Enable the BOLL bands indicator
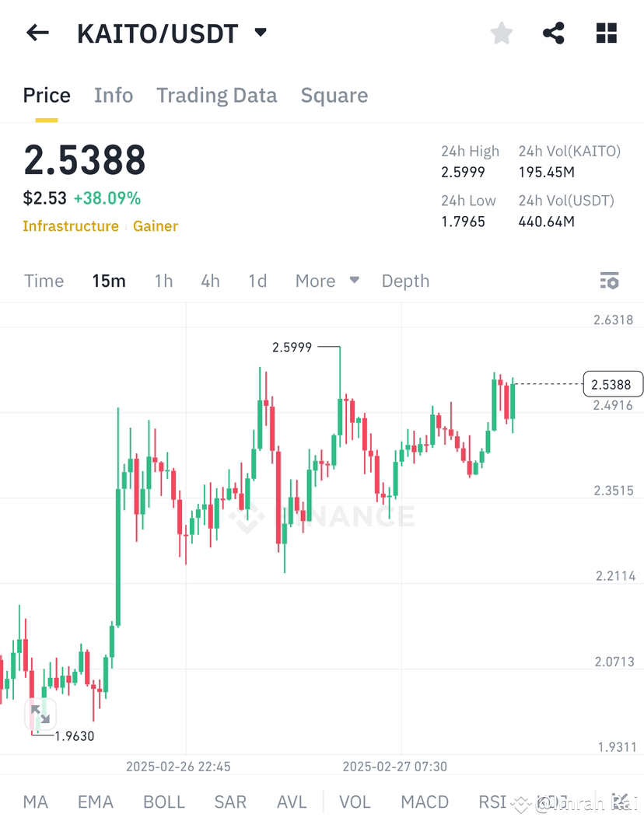Image resolution: width=644 pixels, height=821 pixels. [163, 802]
